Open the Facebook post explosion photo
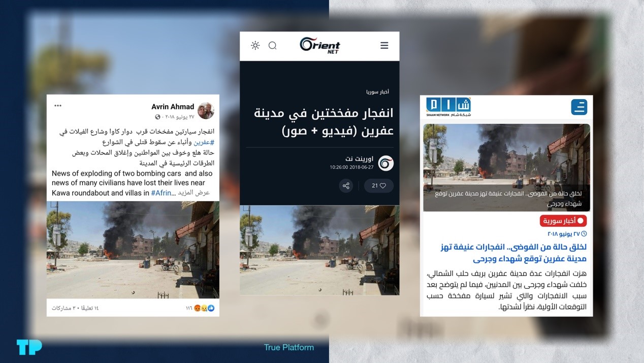 133,250
